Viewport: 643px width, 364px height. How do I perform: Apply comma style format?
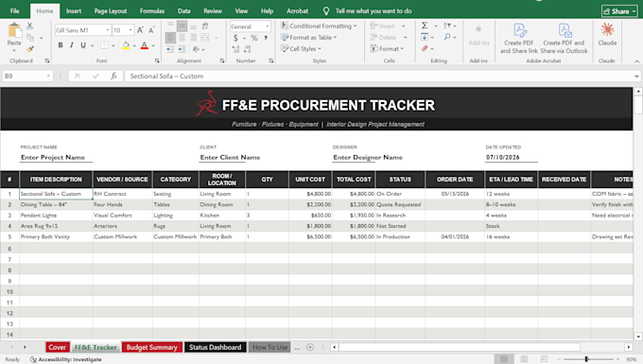(x=266, y=38)
